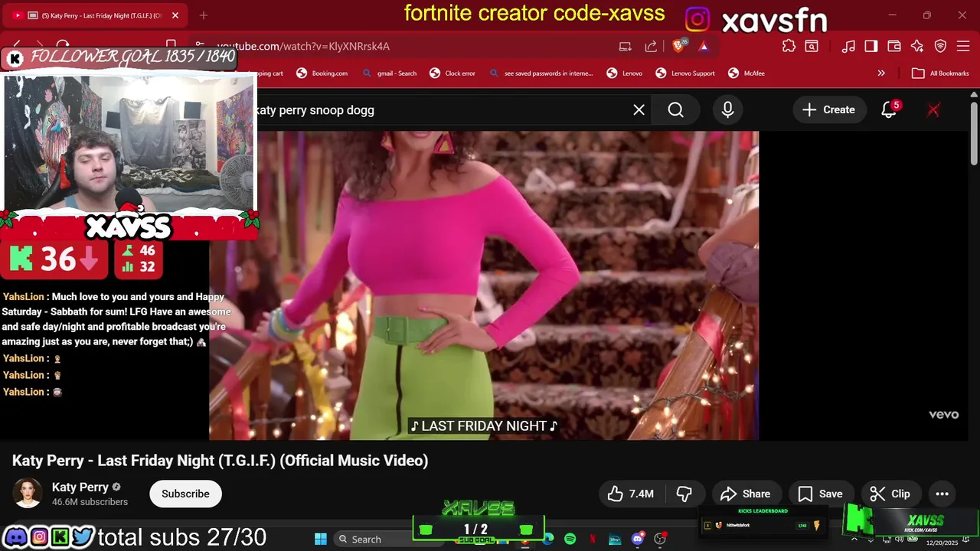Image resolution: width=980 pixels, height=551 pixels.
Task: Open the Booking.com bookmark
Action: [322, 73]
